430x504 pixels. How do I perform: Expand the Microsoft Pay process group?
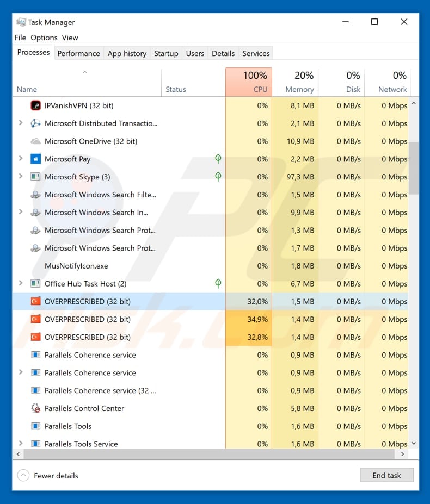pyautogui.click(x=21, y=158)
